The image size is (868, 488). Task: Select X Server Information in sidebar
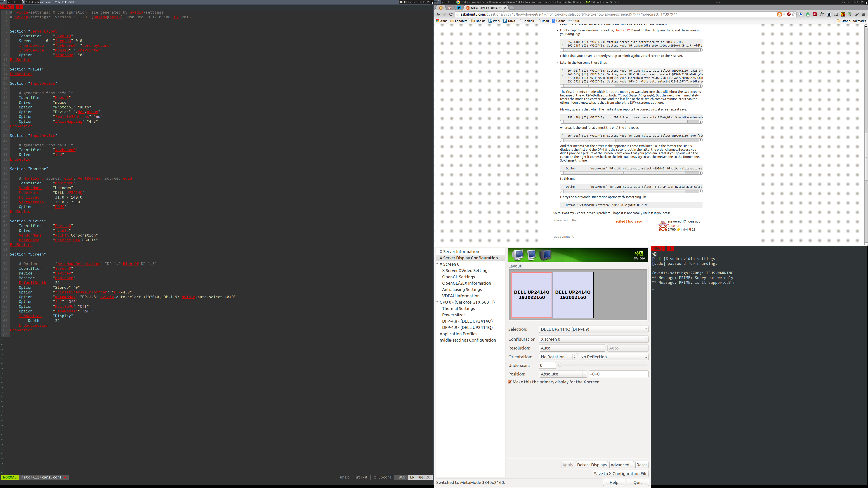tap(459, 252)
